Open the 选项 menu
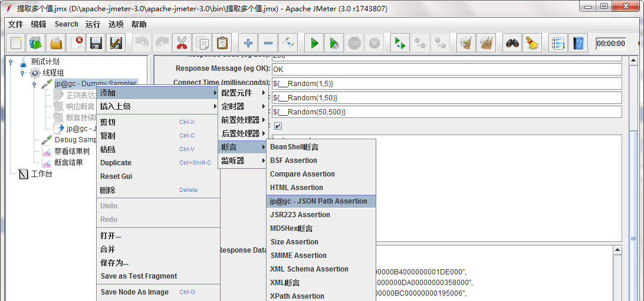Image resolution: width=644 pixels, height=301 pixels. 116,24
